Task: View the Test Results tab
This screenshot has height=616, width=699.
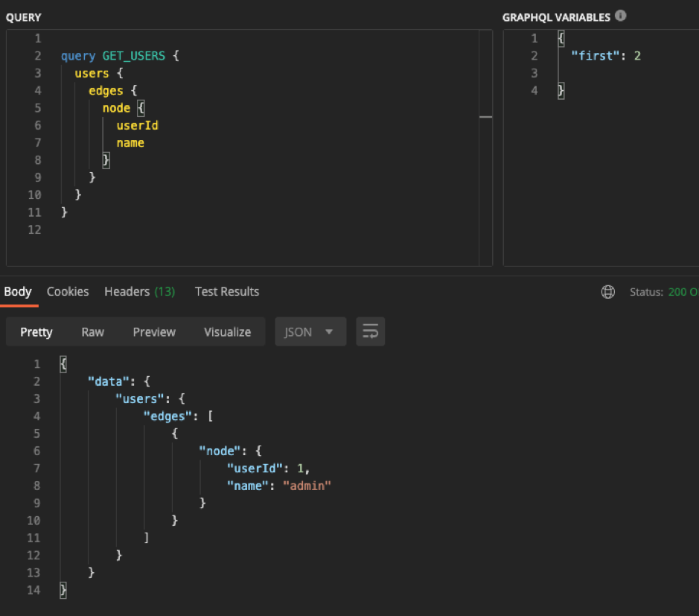Action: (x=227, y=292)
